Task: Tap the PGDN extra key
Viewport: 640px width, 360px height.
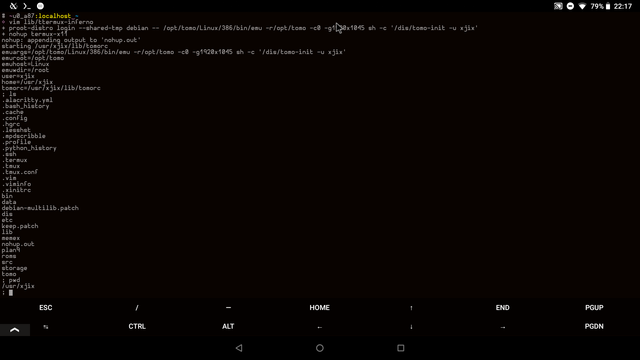Action: (594, 327)
